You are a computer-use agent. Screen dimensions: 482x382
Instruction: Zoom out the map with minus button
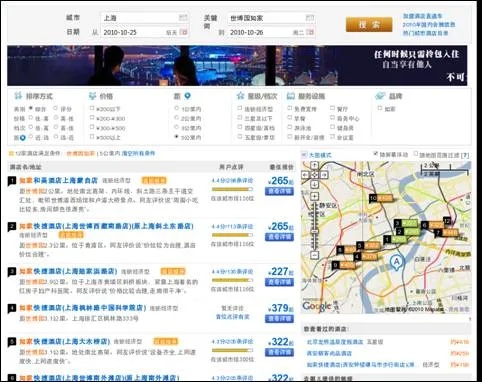[x=314, y=255]
